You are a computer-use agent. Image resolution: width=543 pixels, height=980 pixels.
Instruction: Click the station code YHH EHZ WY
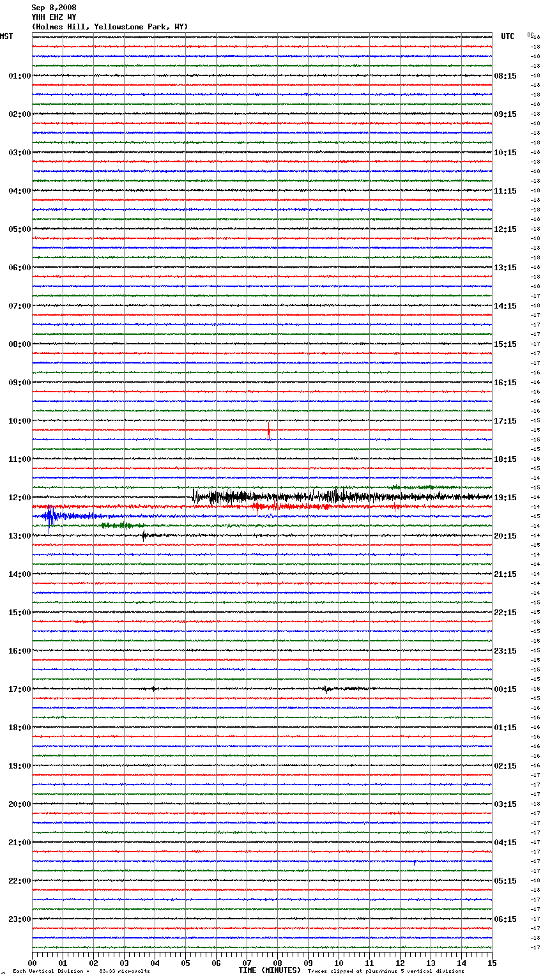[54, 17]
